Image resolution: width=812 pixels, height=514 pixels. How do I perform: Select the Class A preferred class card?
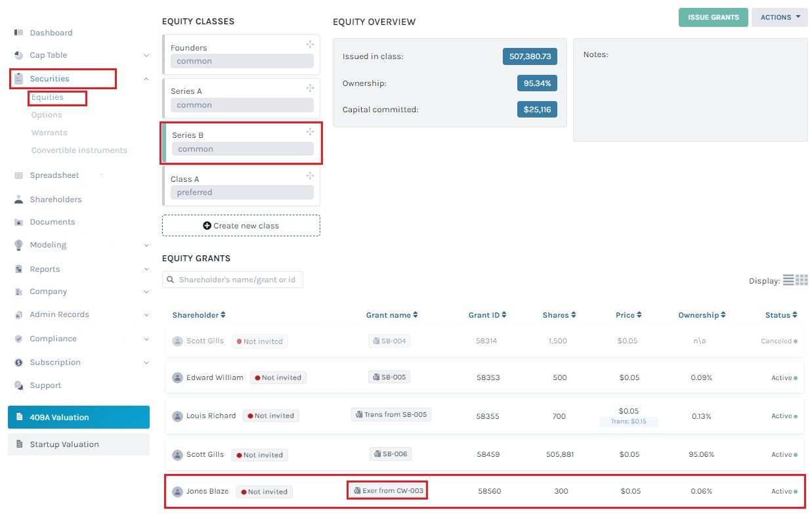241,186
